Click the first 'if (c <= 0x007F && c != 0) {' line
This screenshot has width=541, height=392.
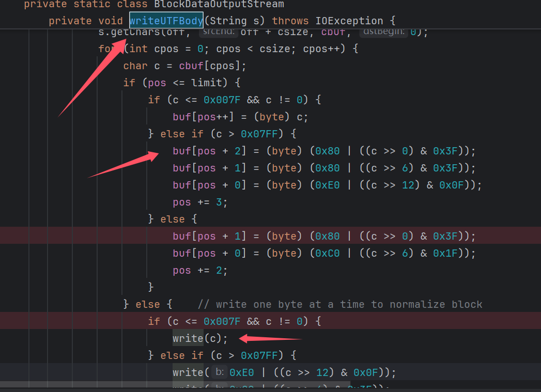[234, 100]
